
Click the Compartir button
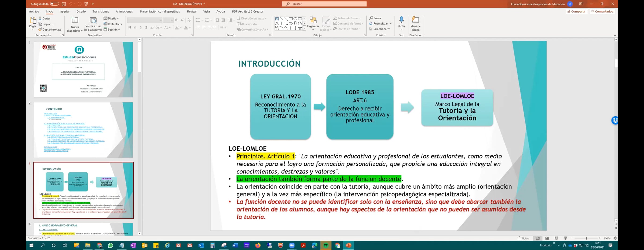(x=576, y=12)
